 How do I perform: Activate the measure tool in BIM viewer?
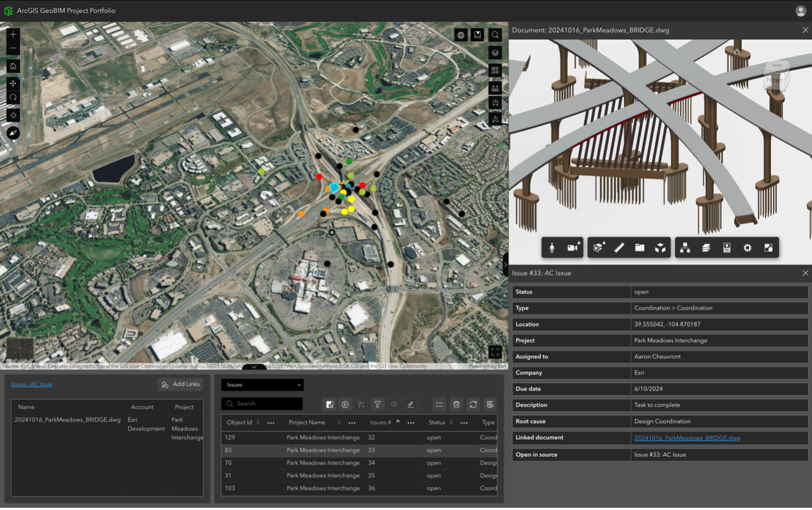point(618,247)
